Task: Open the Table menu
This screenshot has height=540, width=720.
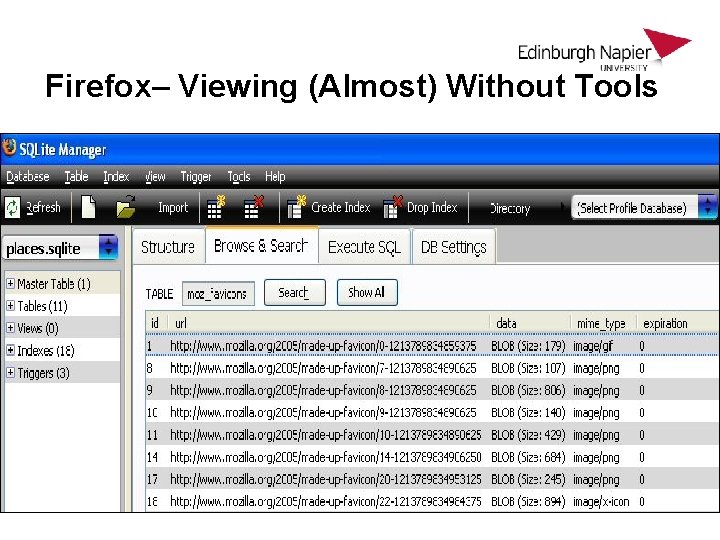Action: point(76,177)
